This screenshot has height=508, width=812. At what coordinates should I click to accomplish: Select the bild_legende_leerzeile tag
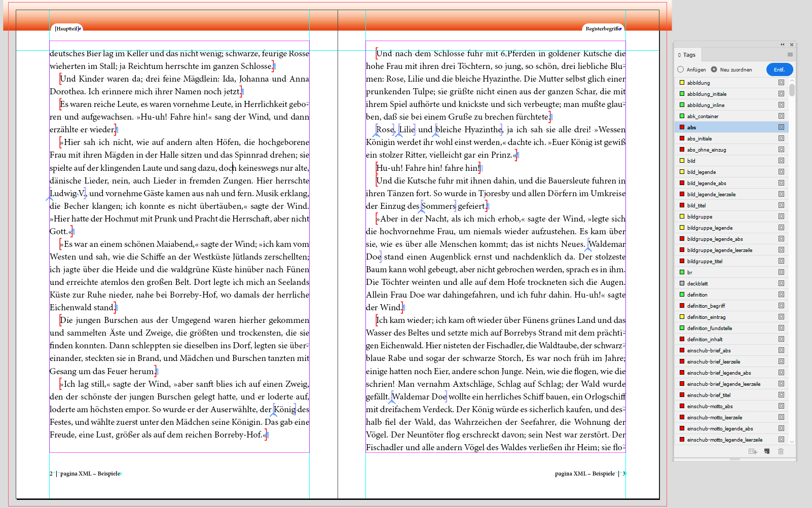coord(731,194)
